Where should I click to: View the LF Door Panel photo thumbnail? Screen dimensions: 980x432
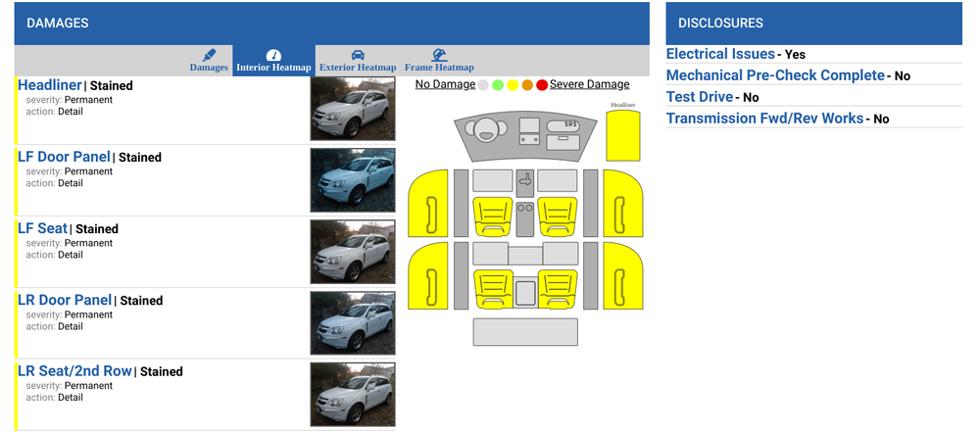(x=353, y=180)
